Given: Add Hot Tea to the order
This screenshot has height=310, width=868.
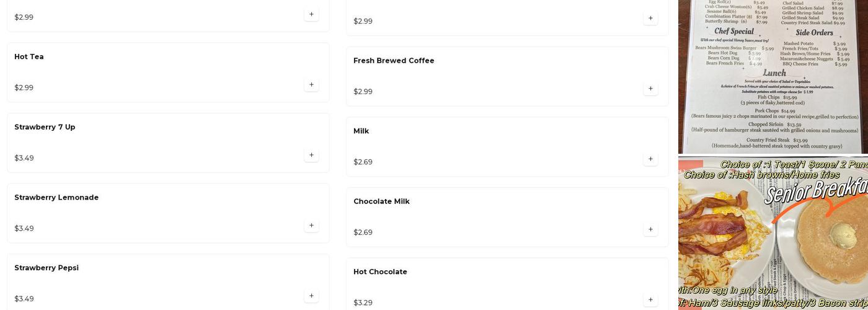Looking at the screenshot, I should click(x=311, y=85).
